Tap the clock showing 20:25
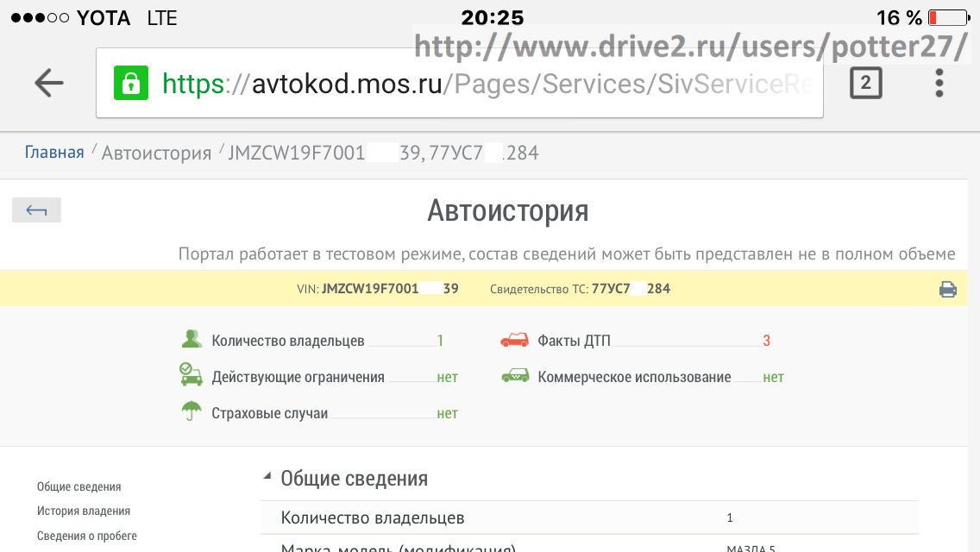The image size is (980, 552). 493,17
